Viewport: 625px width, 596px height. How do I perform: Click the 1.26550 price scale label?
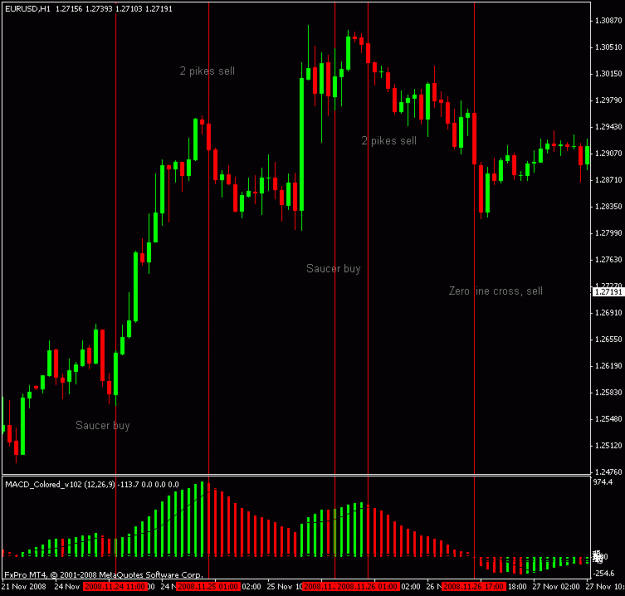point(608,339)
